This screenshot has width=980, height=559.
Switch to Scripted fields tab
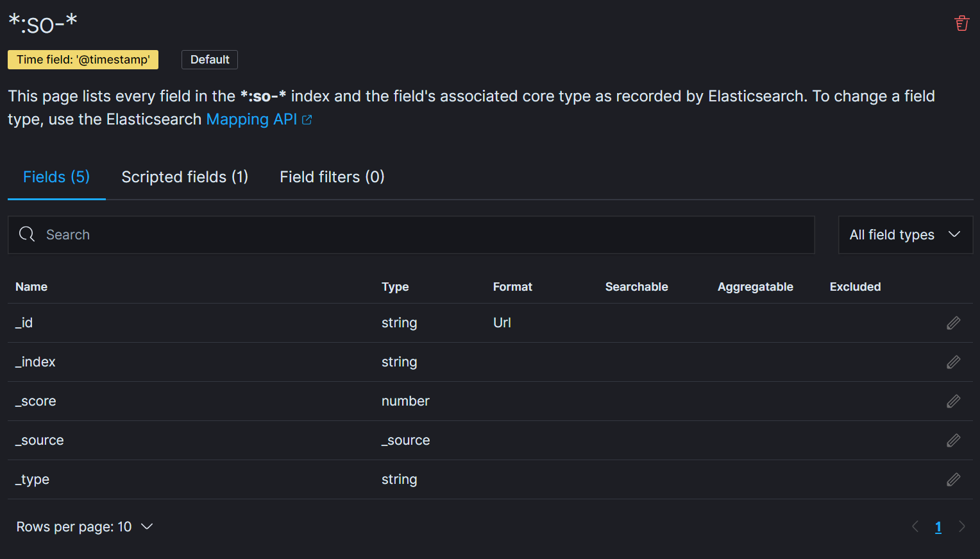[x=185, y=177]
